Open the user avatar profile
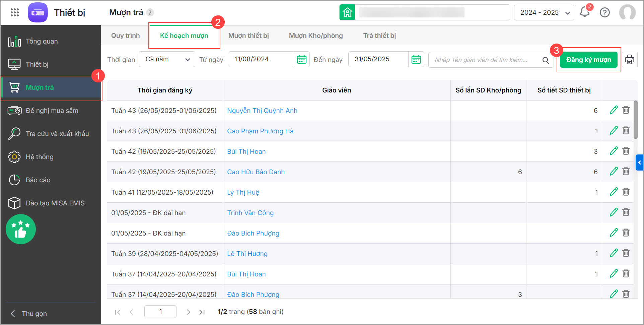Screen dimensions: 644x325 tap(627, 13)
